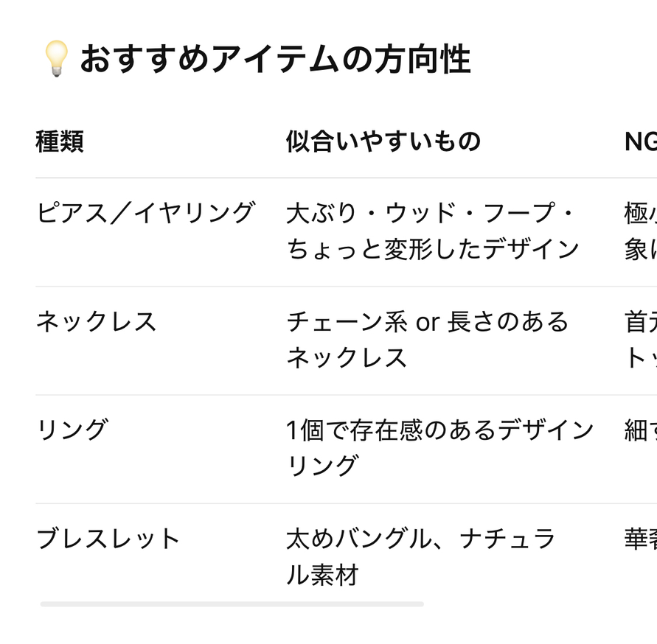Click the cut-off NG cell starting with 華

[639, 539]
